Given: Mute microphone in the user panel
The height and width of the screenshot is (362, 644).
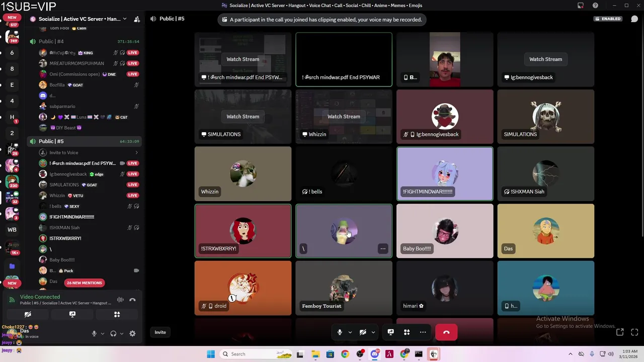Looking at the screenshot, I should pyautogui.click(x=94, y=333).
